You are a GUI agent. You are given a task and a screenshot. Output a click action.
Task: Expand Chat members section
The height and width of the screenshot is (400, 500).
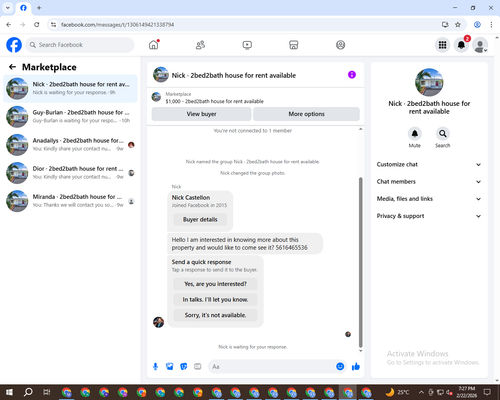pyautogui.click(x=429, y=182)
